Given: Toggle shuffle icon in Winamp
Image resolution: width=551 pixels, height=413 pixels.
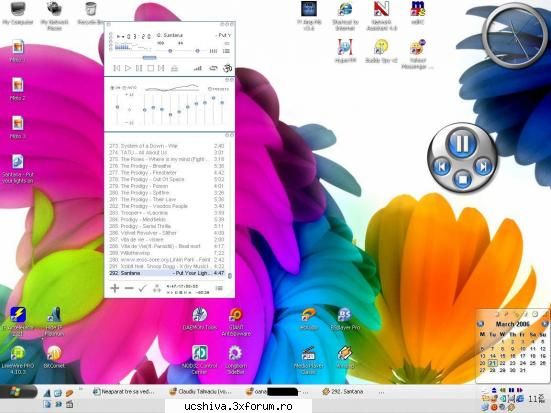Looking at the screenshot, I should click(198, 68).
